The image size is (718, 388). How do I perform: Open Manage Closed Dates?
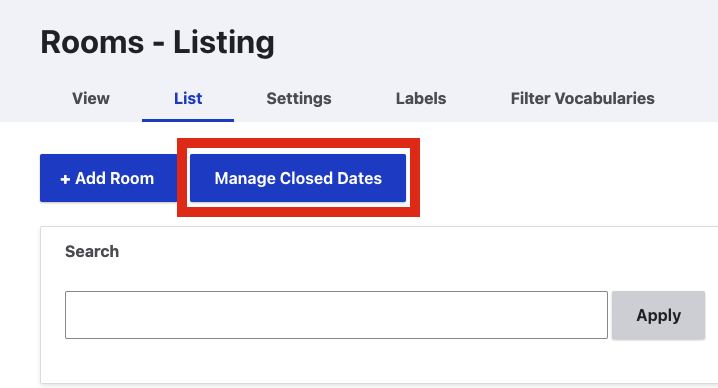point(298,178)
